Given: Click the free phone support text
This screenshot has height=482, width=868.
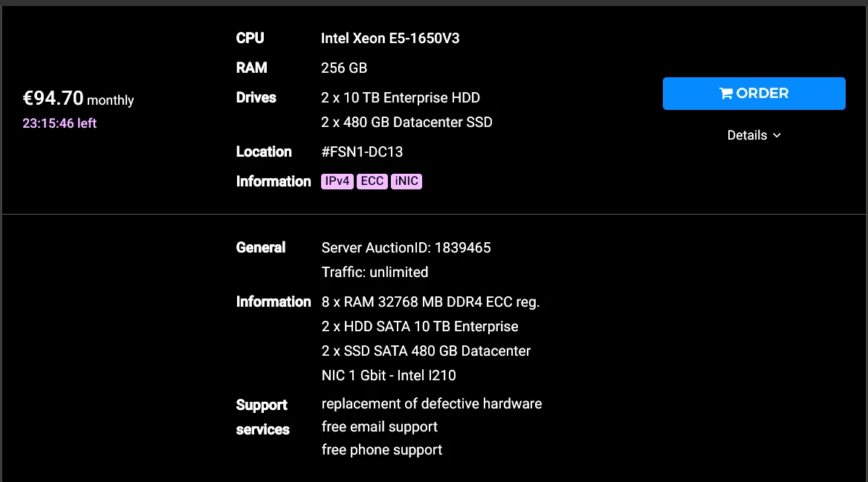Looking at the screenshot, I should (381, 450).
